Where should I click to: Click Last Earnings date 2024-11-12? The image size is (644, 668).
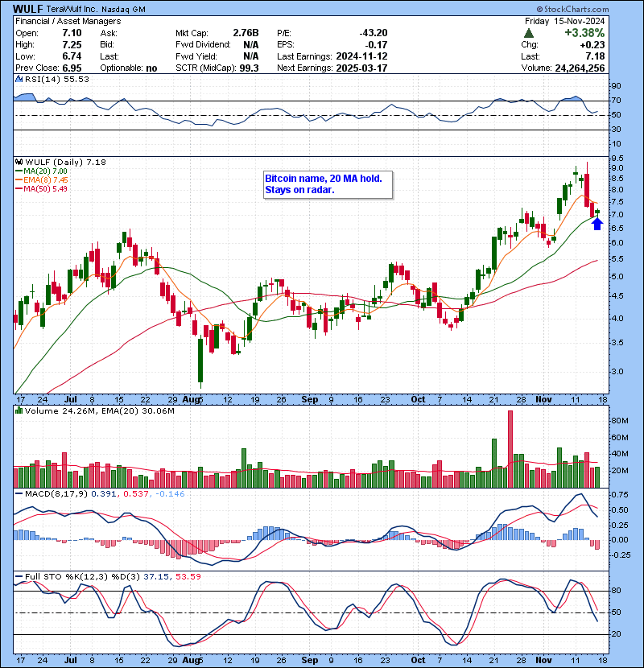361,56
